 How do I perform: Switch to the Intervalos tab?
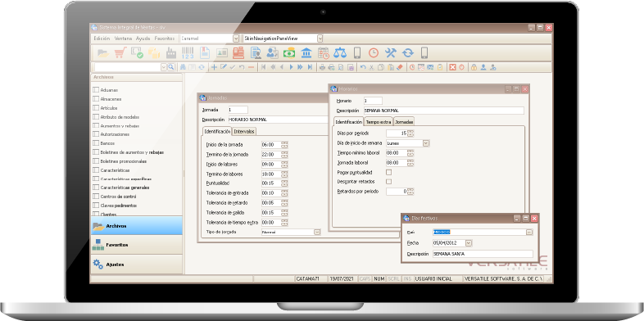[x=244, y=131]
